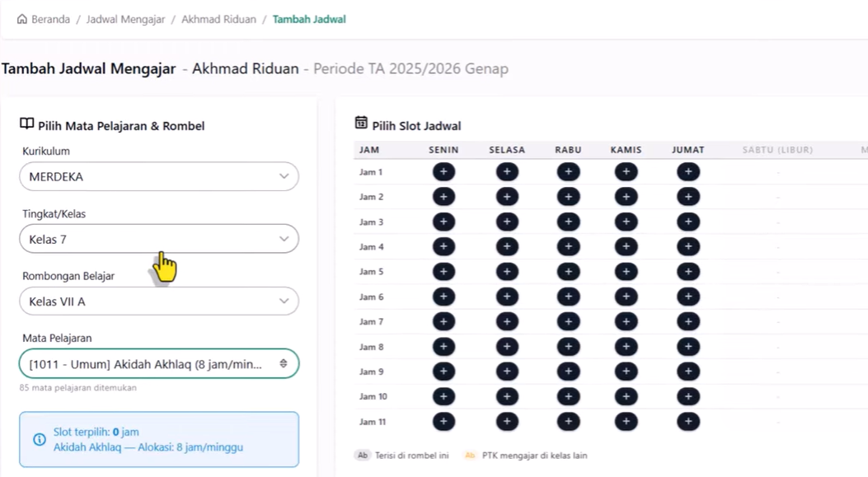
Task: Open the Kurikulum dropdown showing MERDEKA
Action: [159, 176]
